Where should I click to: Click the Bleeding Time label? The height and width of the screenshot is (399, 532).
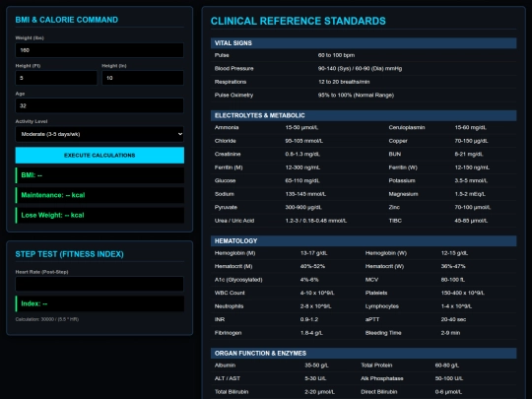[x=383, y=333]
